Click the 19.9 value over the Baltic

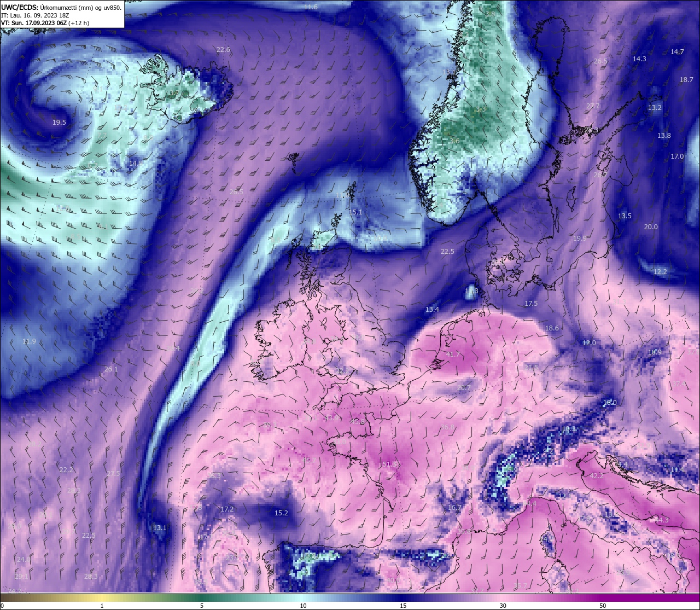580,239
